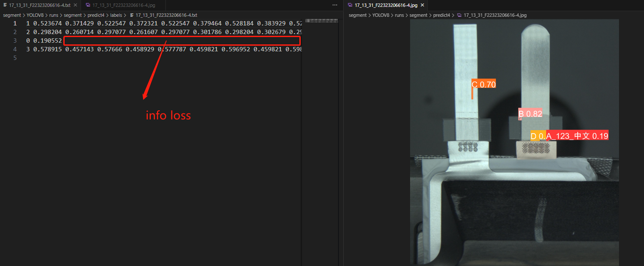Select gutter line number 3

point(15,41)
